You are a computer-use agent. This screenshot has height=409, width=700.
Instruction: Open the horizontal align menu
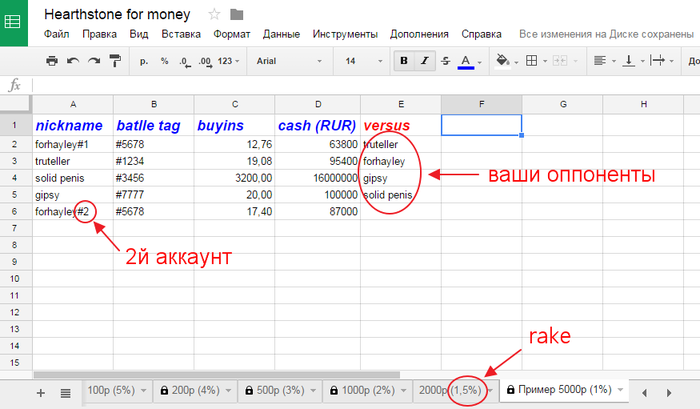604,61
